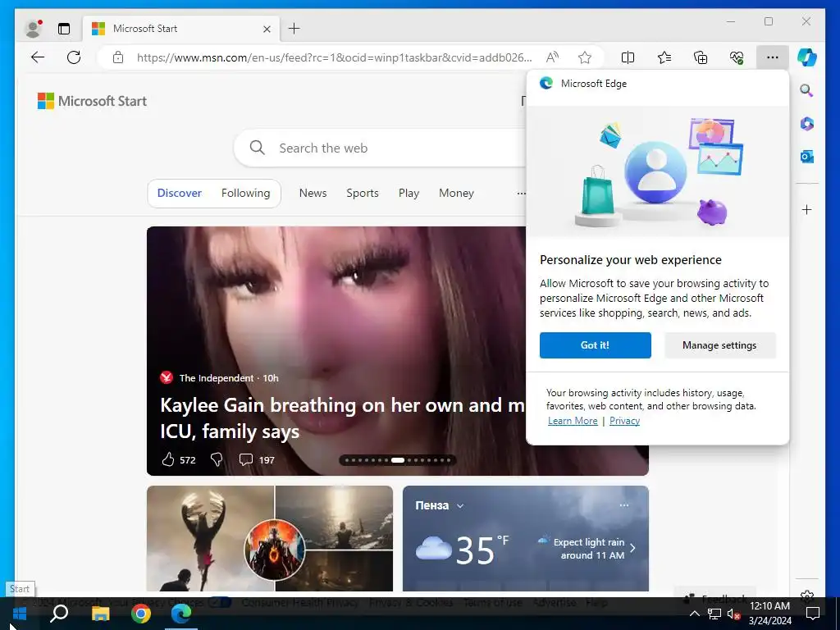Click Manage settings button

click(719, 345)
